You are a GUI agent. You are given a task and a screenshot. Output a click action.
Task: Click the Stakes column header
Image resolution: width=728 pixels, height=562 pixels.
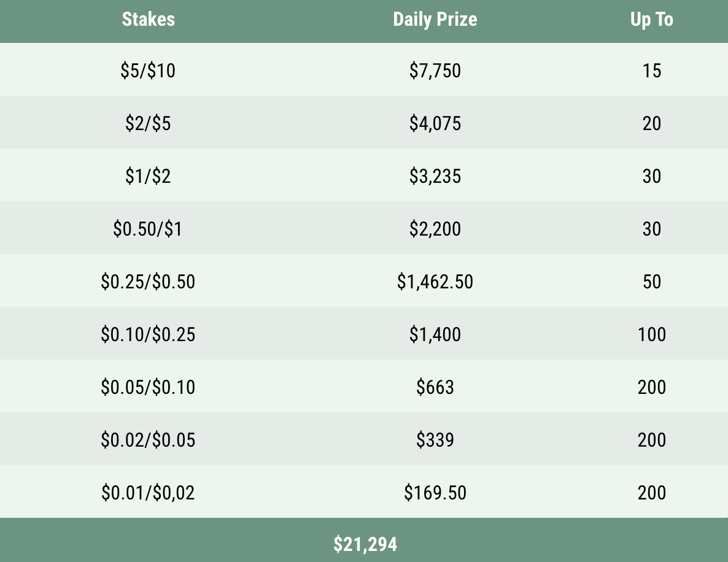tap(148, 20)
